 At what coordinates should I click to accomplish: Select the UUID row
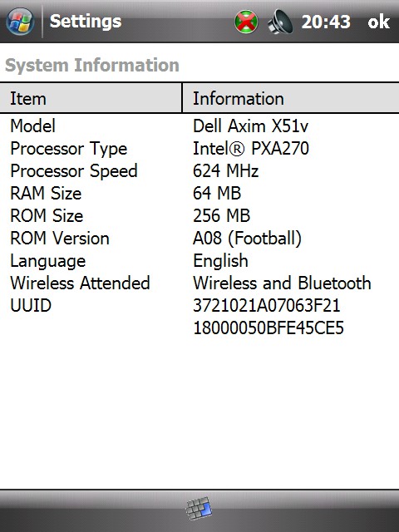tap(199, 316)
